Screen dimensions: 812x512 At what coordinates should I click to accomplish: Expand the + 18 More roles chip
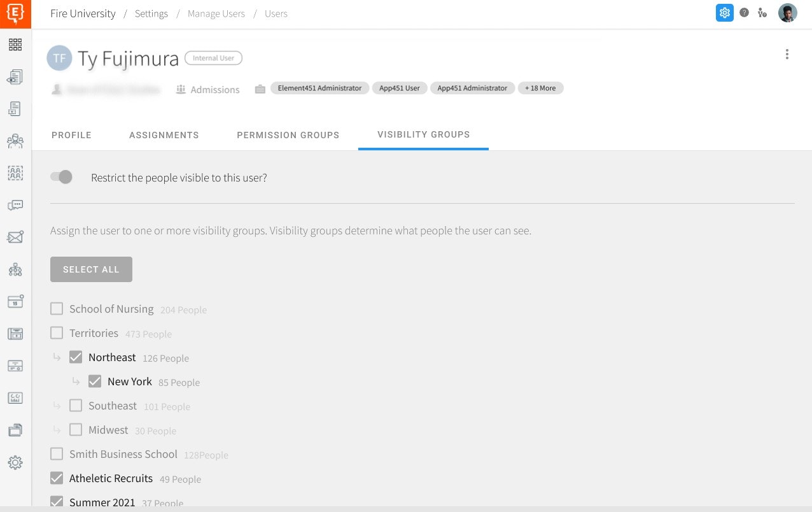540,88
